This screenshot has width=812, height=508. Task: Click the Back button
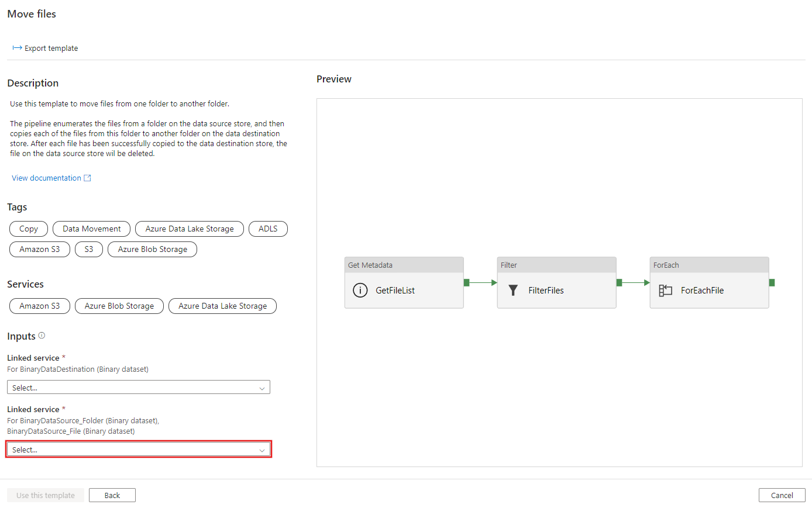(x=112, y=495)
